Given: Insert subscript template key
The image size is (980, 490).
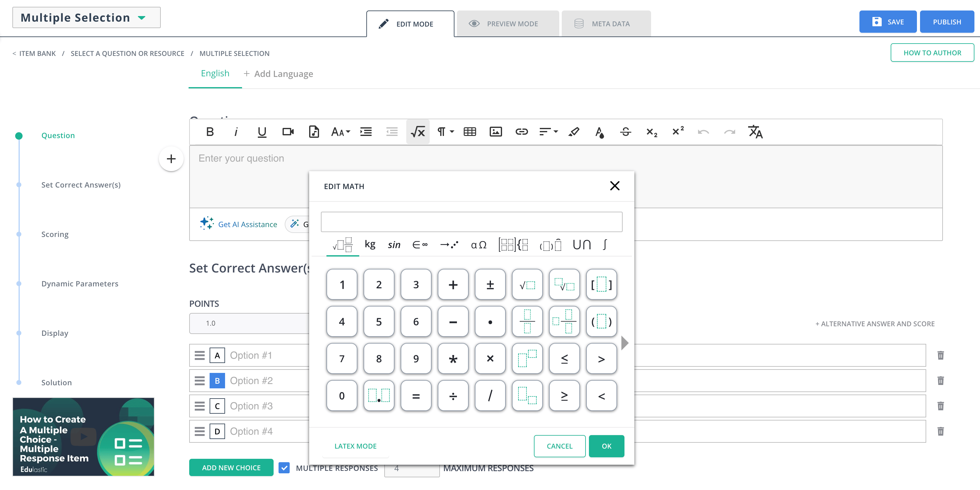Looking at the screenshot, I should [x=527, y=396].
